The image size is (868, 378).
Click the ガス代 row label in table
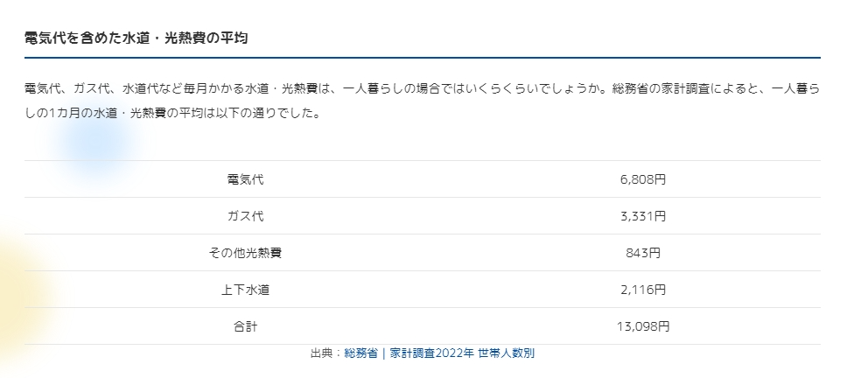(245, 216)
